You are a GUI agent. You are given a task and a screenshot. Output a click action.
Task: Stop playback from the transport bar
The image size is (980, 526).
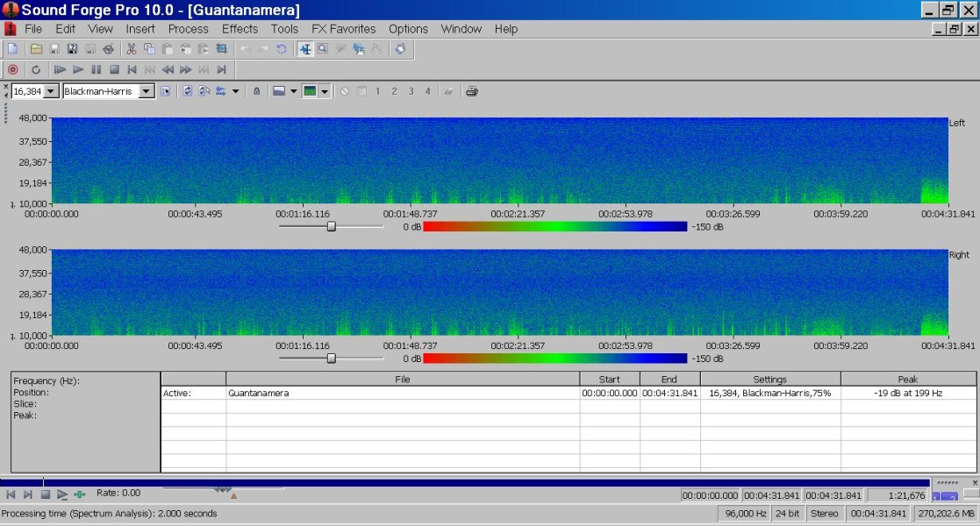coord(114,68)
